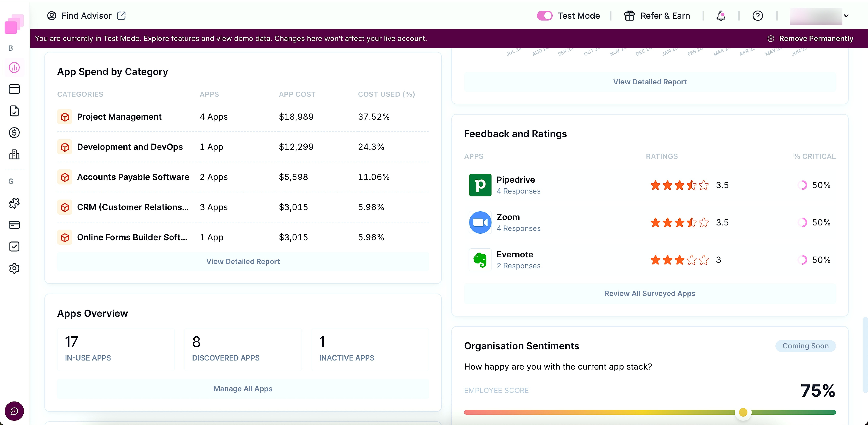
Task: Click the notification bell icon
Action: [721, 16]
